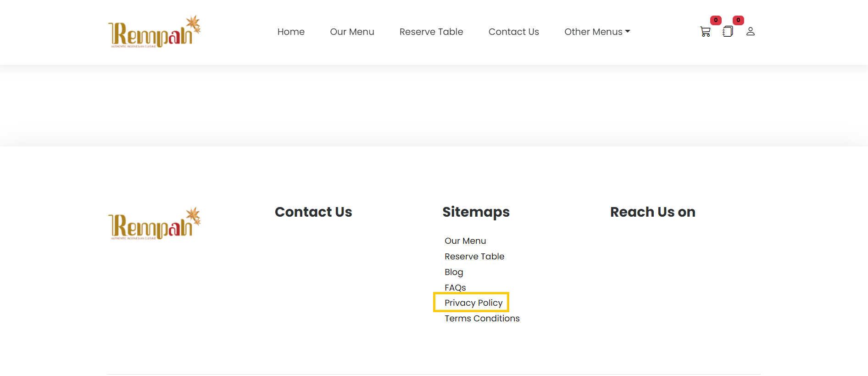Open the Reserve Table link under Sitemaps
This screenshot has width=868, height=376.
coord(474,257)
